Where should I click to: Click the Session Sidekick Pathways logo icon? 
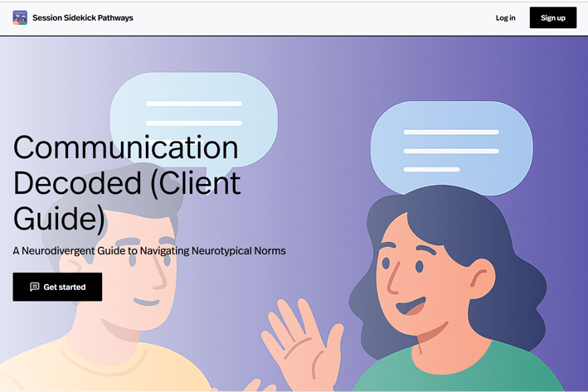pos(20,17)
